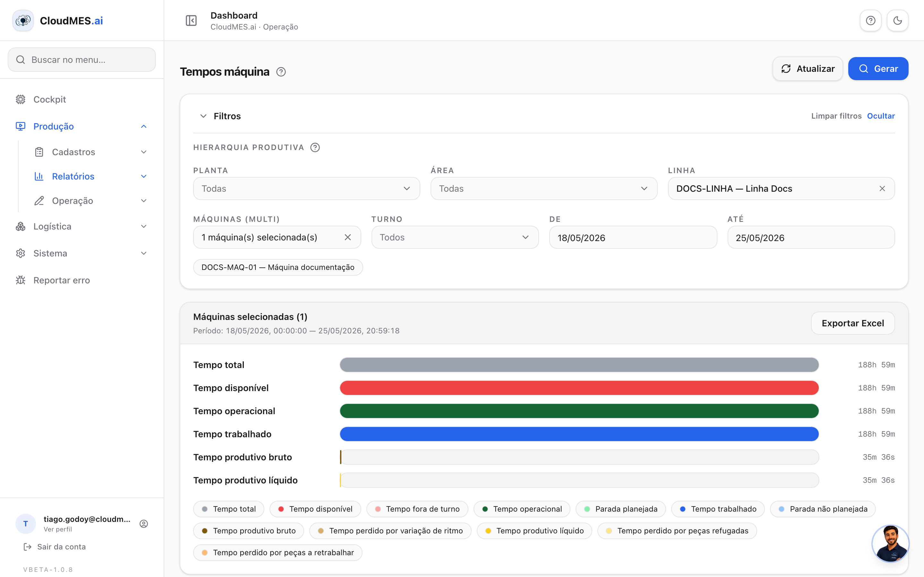Toggle the Tempo fora de turno legend
The image size is (924, 577).
[x=417, y=509]
